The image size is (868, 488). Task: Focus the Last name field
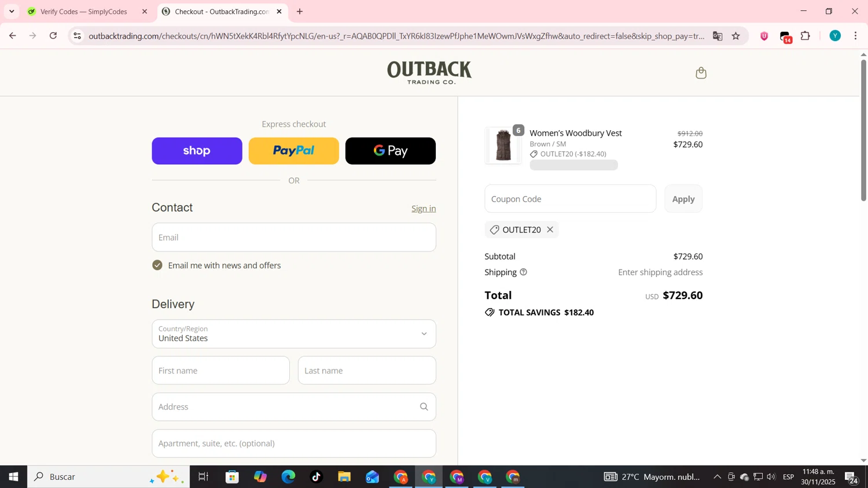point(367,371)
